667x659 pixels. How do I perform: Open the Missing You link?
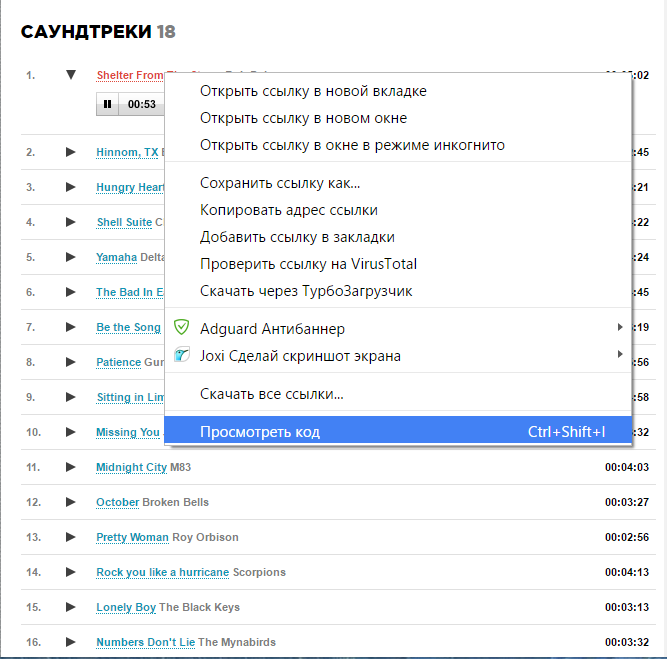[x=128, y=432]
